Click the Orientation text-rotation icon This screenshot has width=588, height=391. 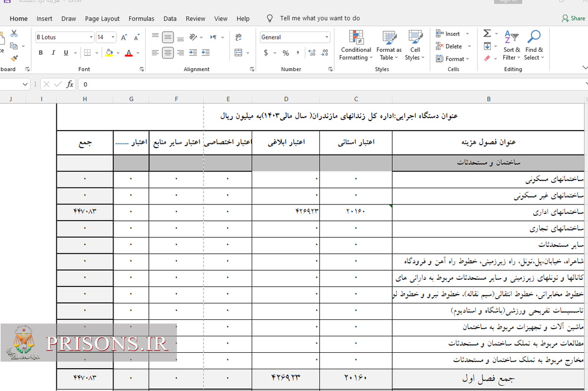click(x=193, y=36)
